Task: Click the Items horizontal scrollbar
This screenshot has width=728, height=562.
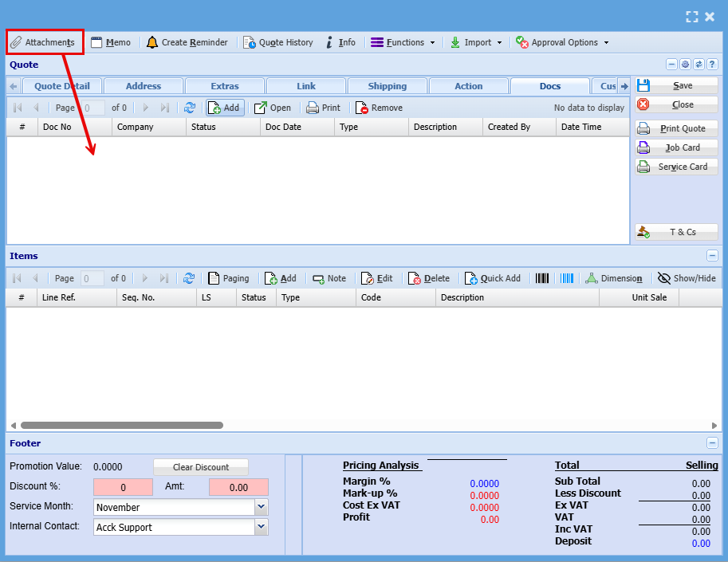Action: coord(121,426)
